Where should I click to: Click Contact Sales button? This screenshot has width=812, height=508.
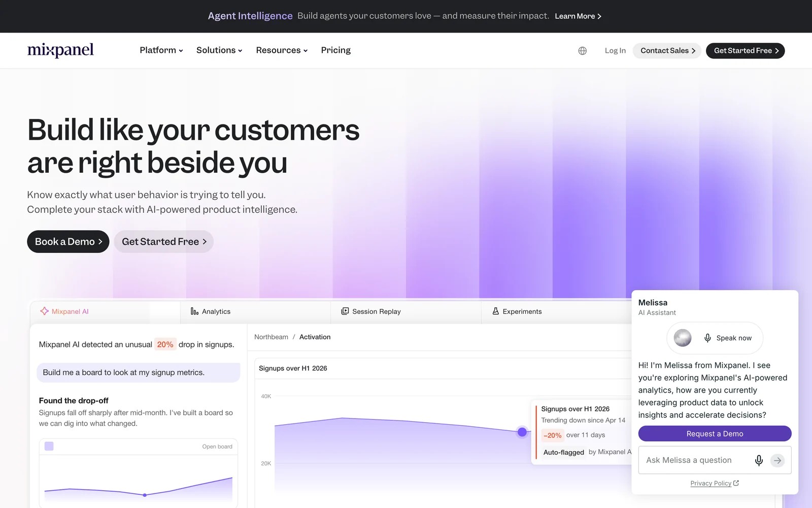tap(667, 51)
